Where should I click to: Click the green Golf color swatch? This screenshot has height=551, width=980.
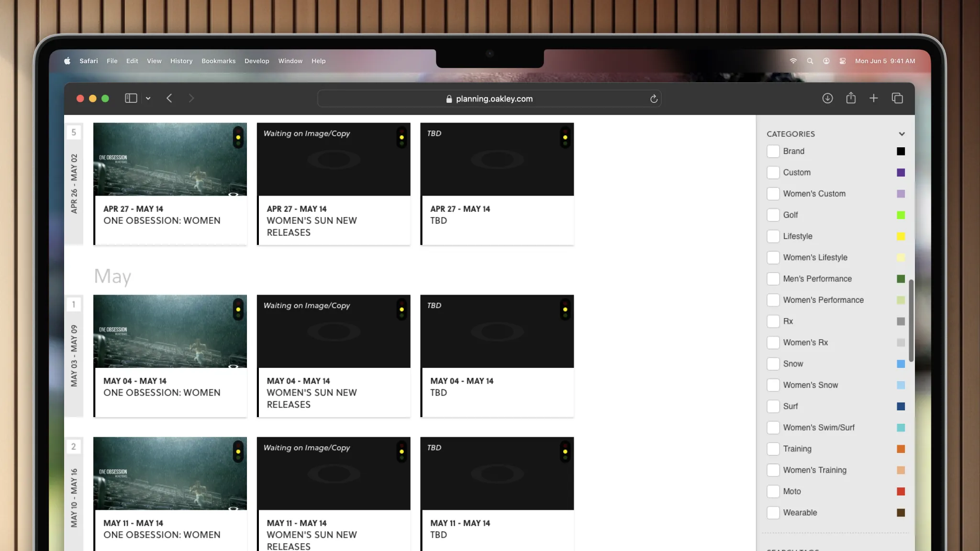(x=901, y=215)
